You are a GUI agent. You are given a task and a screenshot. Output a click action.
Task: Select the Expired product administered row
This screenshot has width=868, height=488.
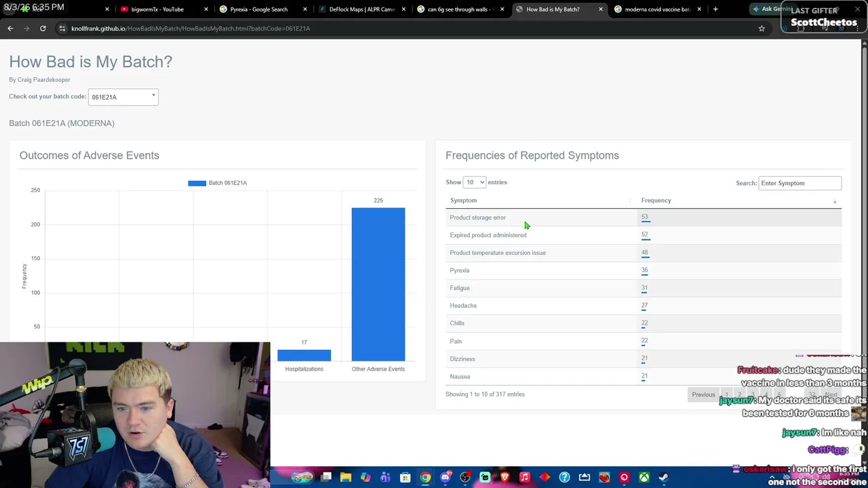[x=643, y=235]
